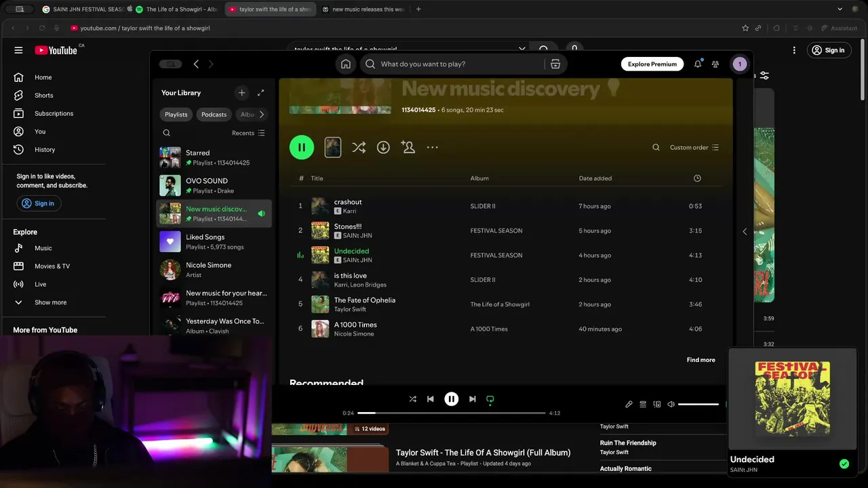
Task: Open Taylor Swift Life Of A Showgirl playlist result
Action: [483, 453]
